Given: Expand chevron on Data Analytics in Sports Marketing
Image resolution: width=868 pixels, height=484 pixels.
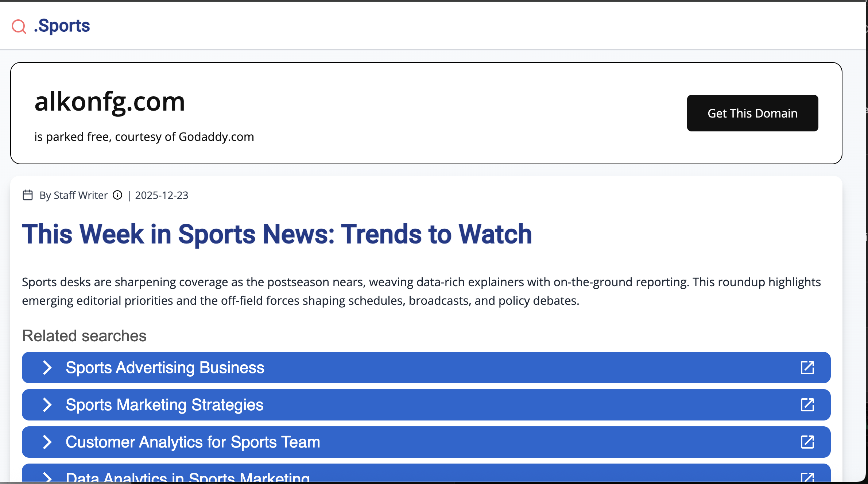Looking at the screenshot, I should 47,477.
